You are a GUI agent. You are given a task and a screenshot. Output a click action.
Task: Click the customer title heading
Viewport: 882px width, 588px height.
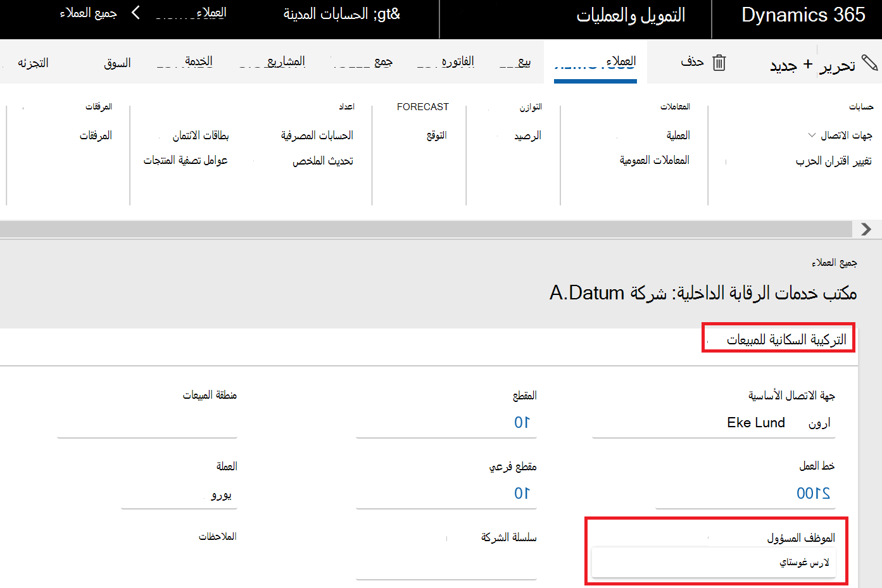(703, 292)
